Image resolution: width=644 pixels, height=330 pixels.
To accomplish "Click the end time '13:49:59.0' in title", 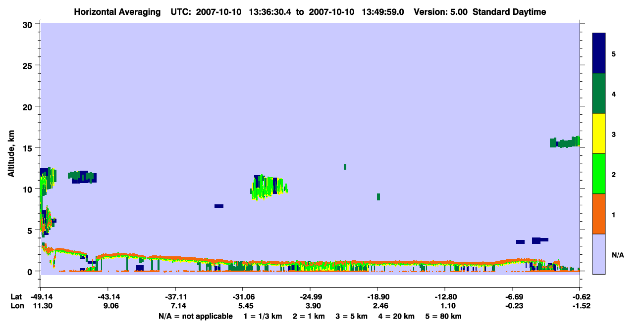I will pos(382,12).
